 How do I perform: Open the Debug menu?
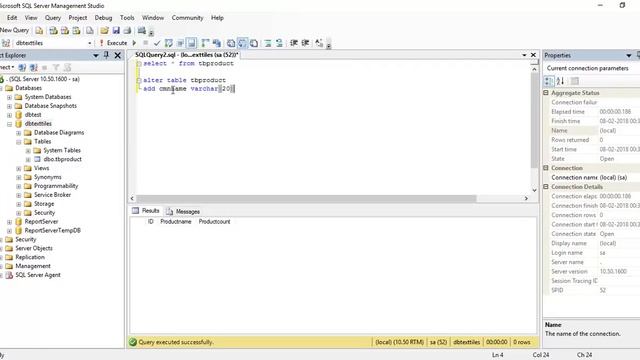pyautogui.click(x=103, y=18)
